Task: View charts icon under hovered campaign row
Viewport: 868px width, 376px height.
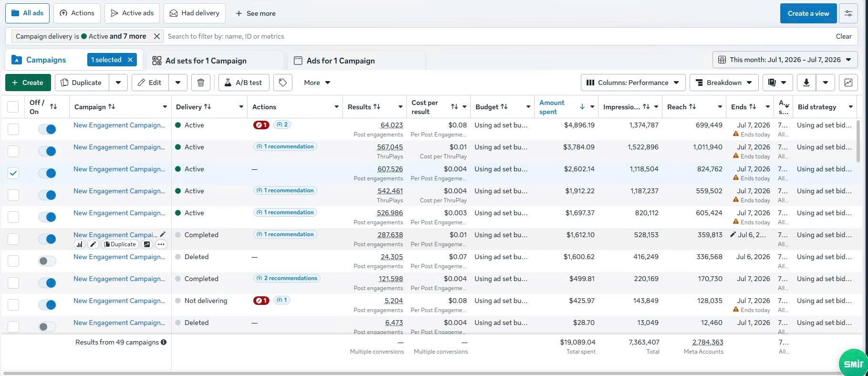Action: click(x=80, y=244)
